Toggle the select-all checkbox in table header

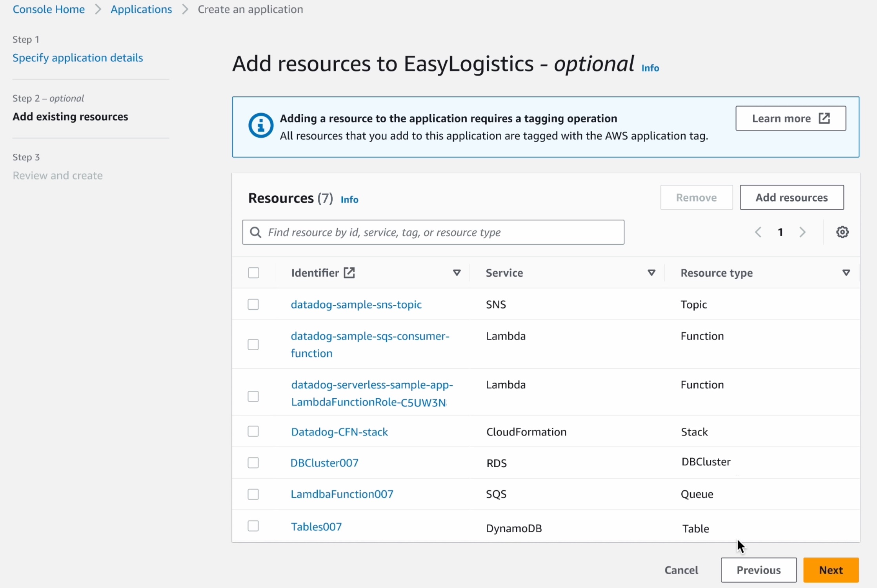pyautogui.click(x=253, y=272)
